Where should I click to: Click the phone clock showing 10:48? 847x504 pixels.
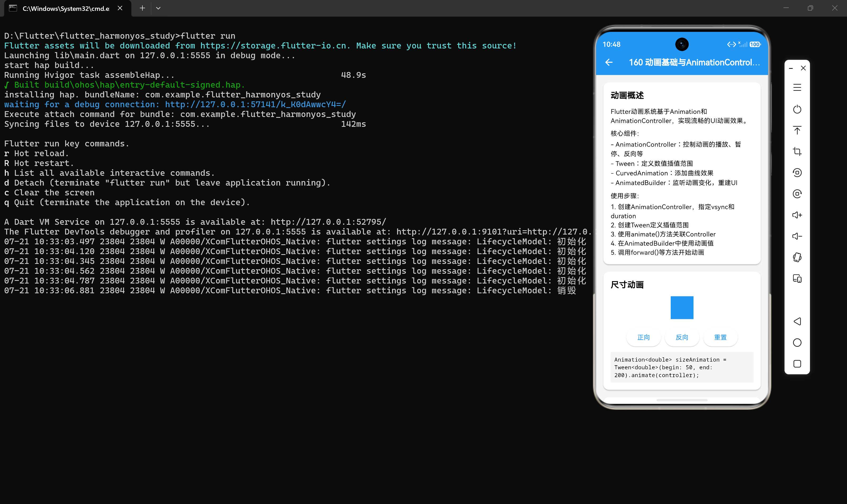click(611, 44)
